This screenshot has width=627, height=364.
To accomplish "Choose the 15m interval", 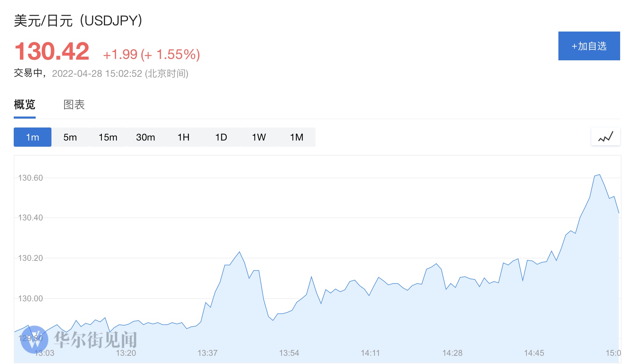I will pyautogui.click(x=108, y=137).
